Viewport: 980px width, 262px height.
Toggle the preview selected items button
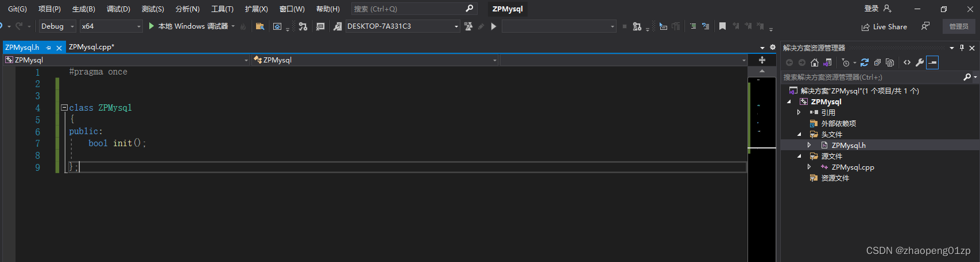pyautogui.click(x=932, y=62)
